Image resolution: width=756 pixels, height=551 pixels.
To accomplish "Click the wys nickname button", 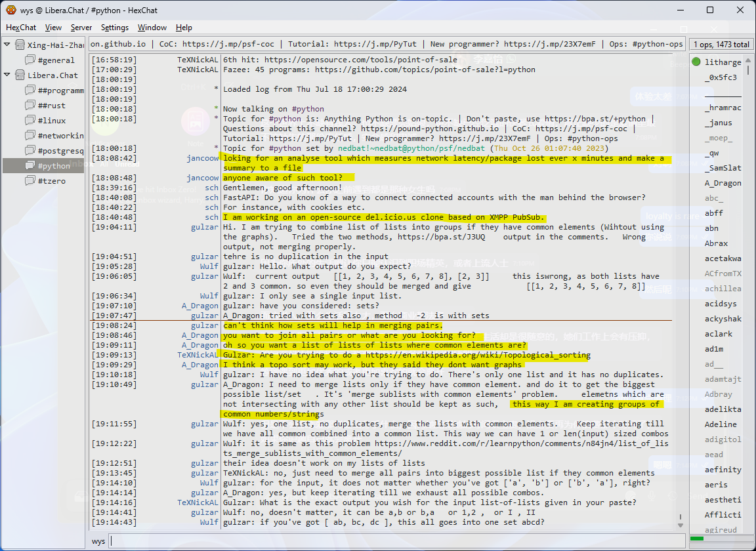I will coord(98,541).
